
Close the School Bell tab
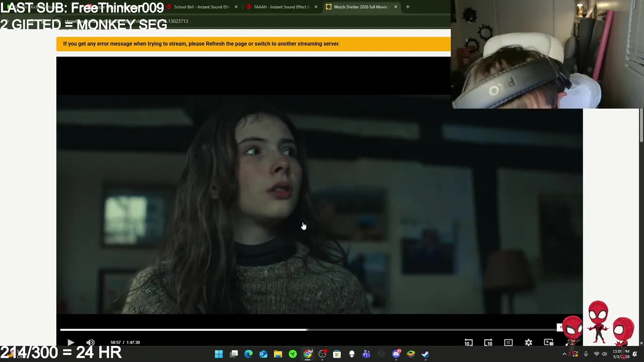point(236,7)
